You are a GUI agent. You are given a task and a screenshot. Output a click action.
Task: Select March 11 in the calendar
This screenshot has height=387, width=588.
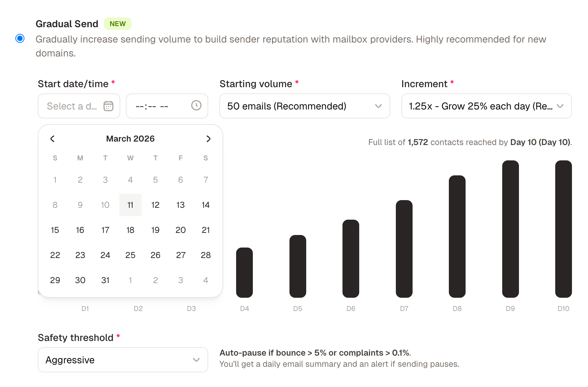coord(130,205)
